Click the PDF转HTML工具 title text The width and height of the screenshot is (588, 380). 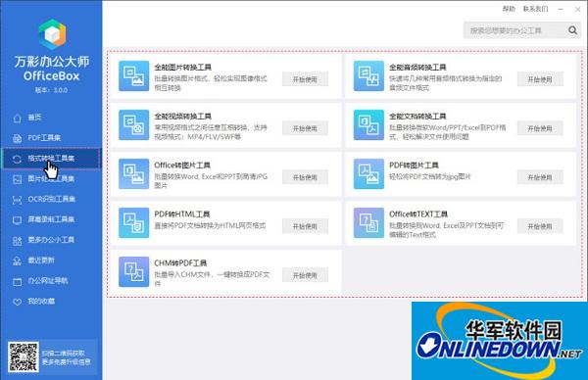coord(182,214)
